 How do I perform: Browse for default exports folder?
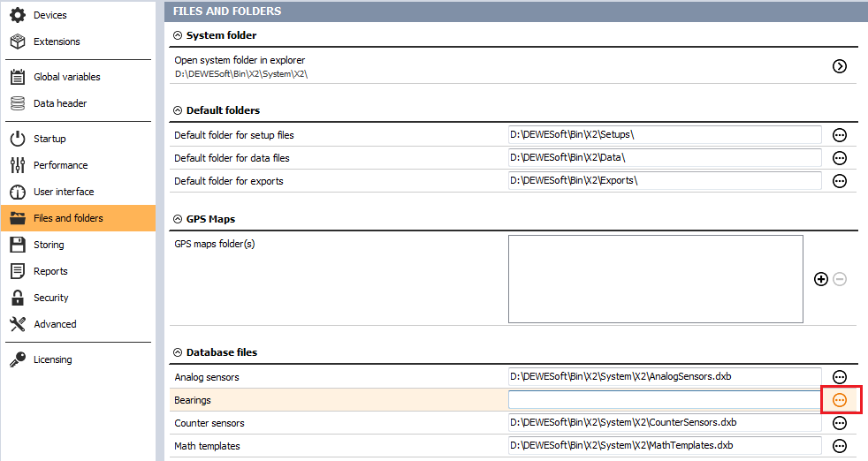(x=839, y=181)
